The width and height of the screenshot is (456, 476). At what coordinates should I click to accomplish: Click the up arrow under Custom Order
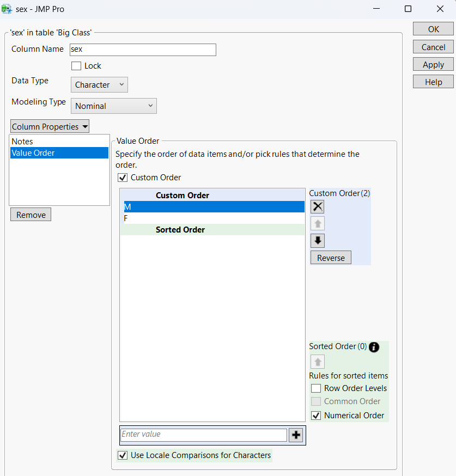pyautogui.click(x=317, y=223)
